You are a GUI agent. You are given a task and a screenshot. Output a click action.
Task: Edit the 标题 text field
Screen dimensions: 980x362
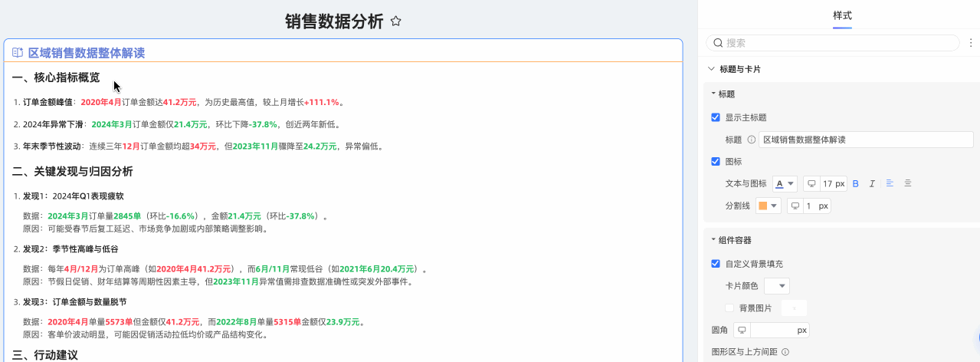[x=866, y=140]
